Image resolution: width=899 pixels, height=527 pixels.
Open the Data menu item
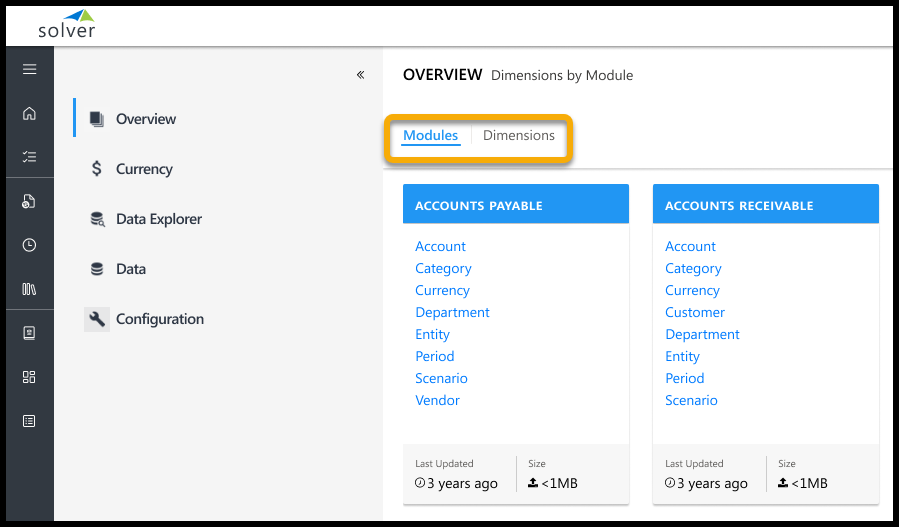[x=130, y=269]
